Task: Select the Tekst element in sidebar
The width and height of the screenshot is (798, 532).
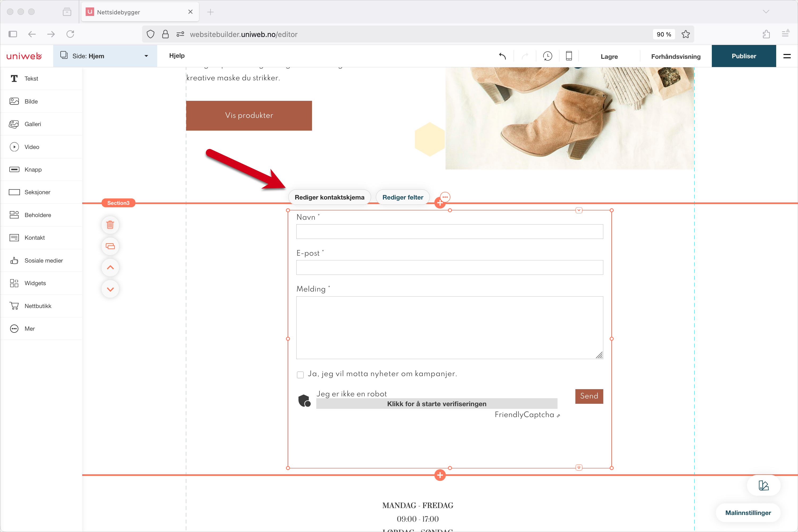Action: [x=41, y=78]
